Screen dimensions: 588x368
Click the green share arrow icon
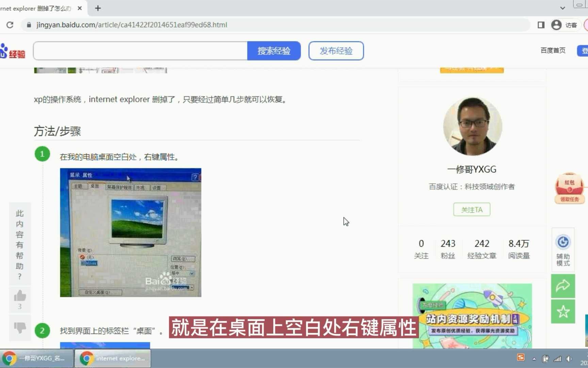[564, 286]
